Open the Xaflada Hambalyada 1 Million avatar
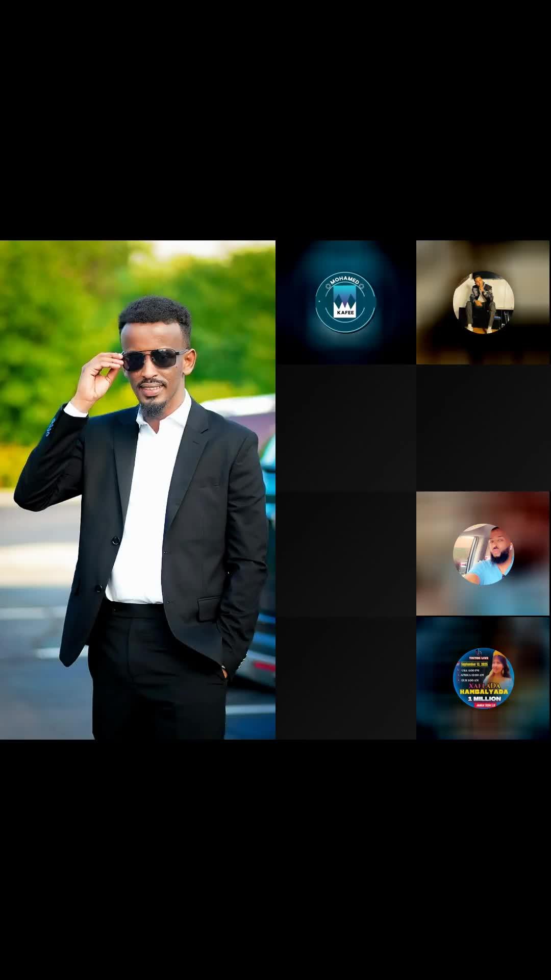This screenshot has width=551, height=980. 483,678
